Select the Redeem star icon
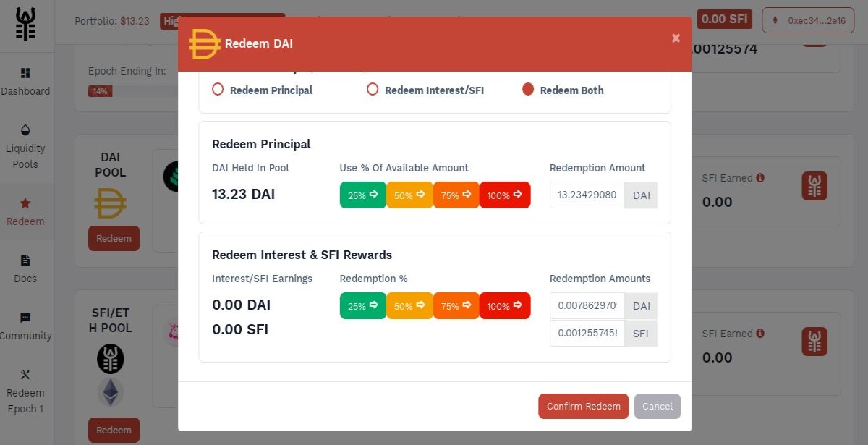The height and width of the screenshot is (445, 868). (x=26, y=203)
